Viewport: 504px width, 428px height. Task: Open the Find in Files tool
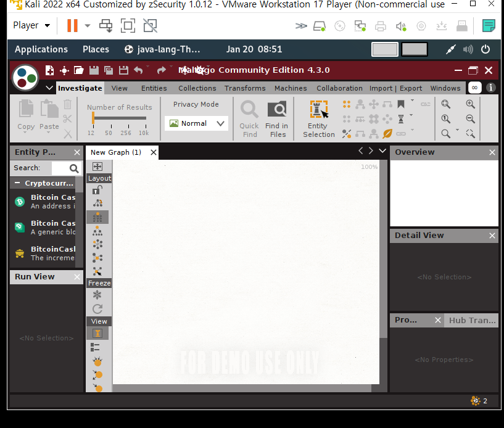(x=277, y=118)
